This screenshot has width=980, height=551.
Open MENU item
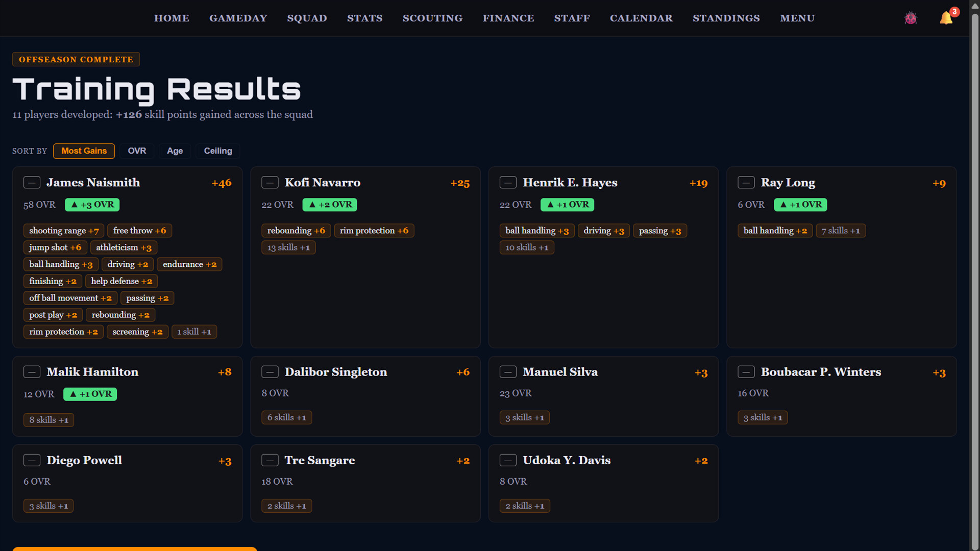coord(797,18)
